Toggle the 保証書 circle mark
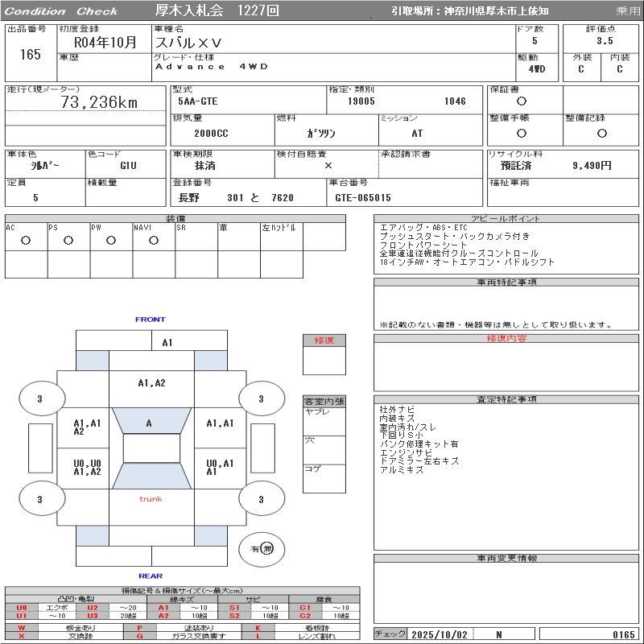Screen dimensions: 644x644 click(522, 101)
